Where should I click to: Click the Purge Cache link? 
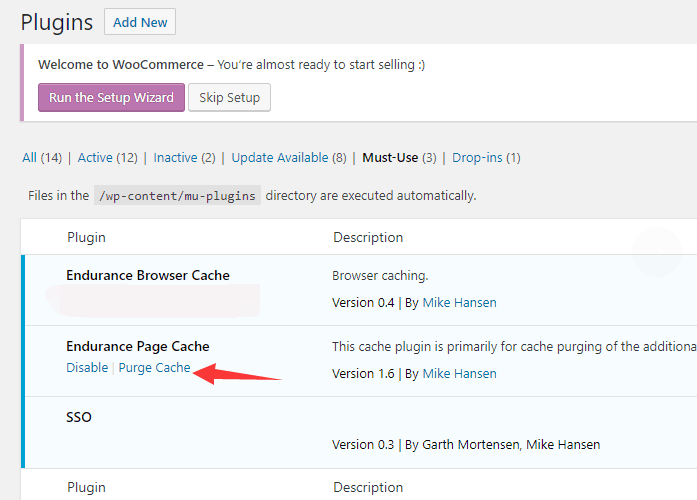pyautogui.click(x=154, y=368)
